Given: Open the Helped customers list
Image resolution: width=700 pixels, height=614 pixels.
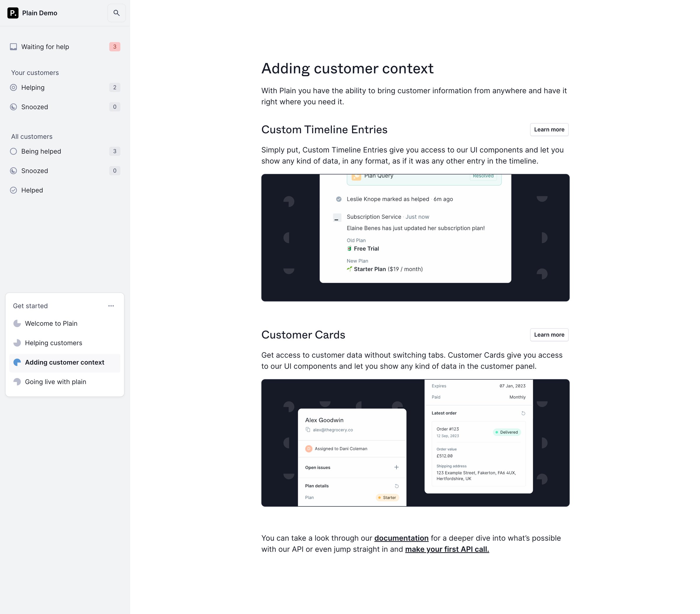Looking at the screenshot, I should [x=65, y=190].
